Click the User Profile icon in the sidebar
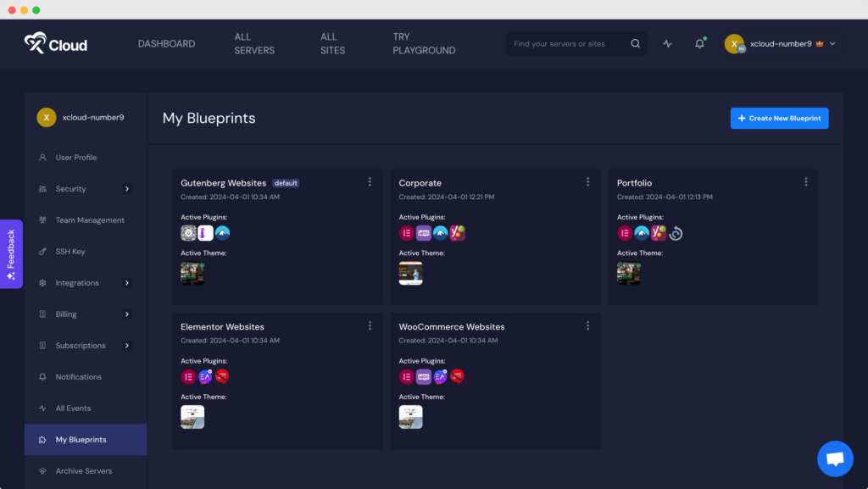This screenshot has width=868, height=489. coord(42,157)
